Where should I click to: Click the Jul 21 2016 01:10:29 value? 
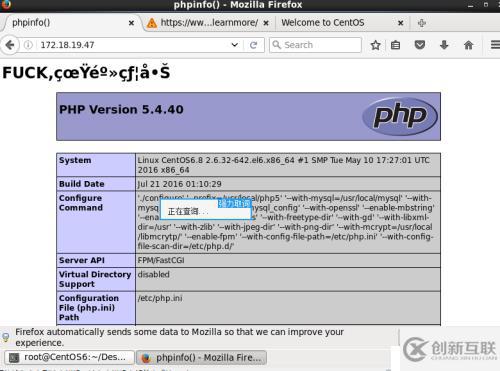pyautogui.click(x=179, y=184)
